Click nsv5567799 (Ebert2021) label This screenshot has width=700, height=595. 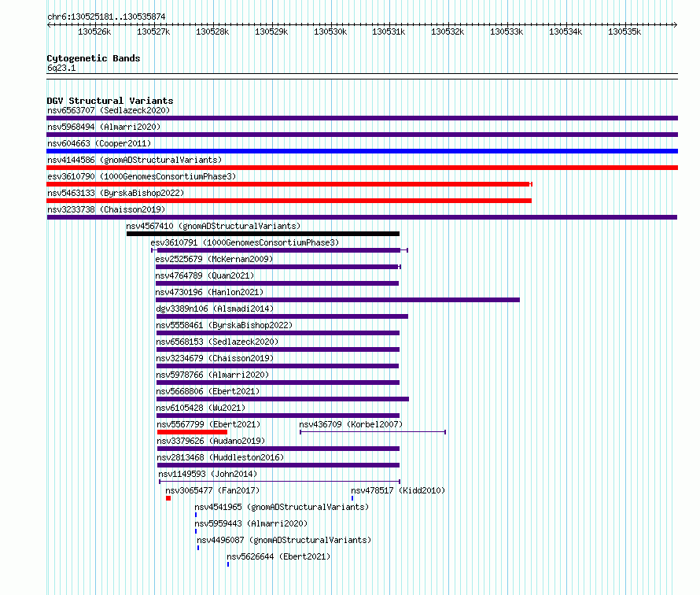click(x=208, y=424)
